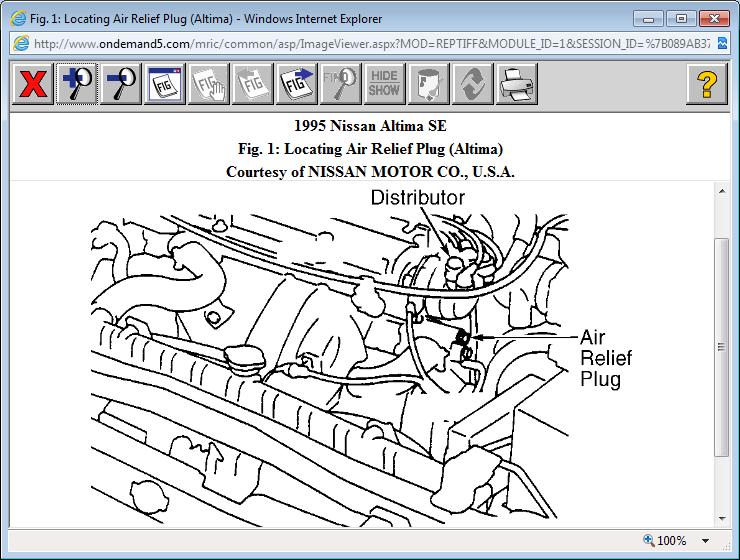Go to next figure with right arrow
The width and height of the screenshot is (740, 560).
(x=296, y=84)
